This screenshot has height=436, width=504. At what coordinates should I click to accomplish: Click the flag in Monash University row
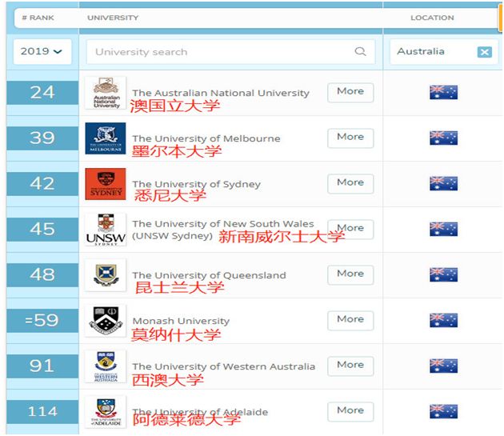click(443, 321)
